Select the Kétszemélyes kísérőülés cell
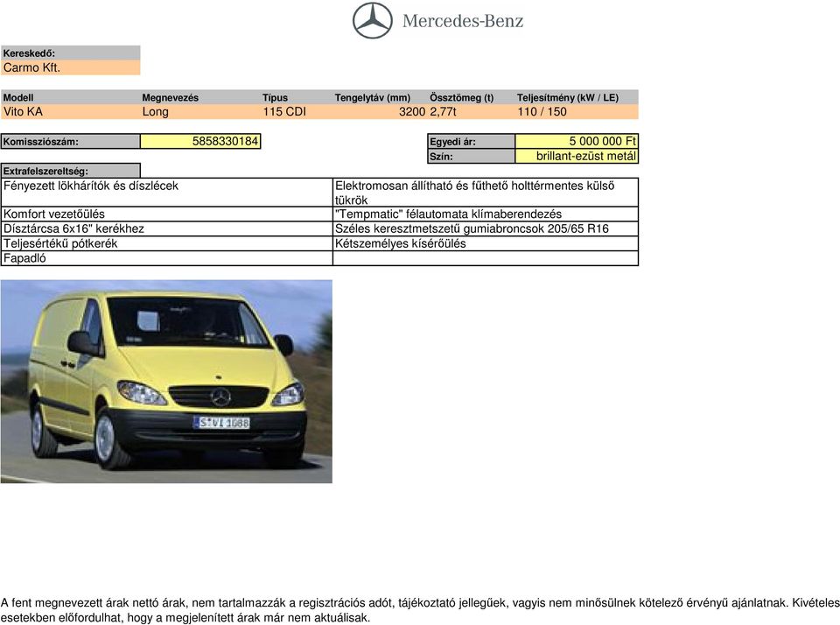840x625 pixels. tap(486, 243)
